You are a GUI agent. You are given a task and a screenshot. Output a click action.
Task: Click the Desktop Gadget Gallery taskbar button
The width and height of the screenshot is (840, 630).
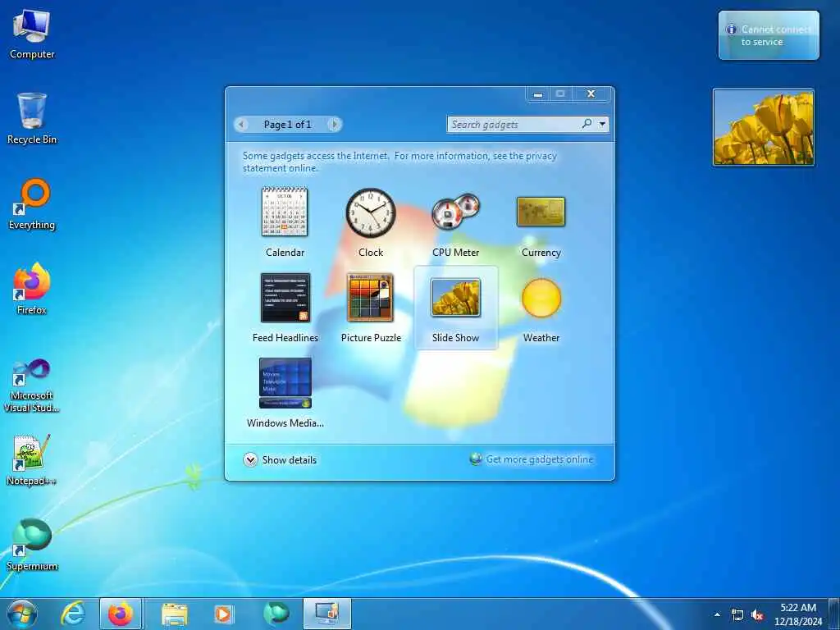point(327,614)
